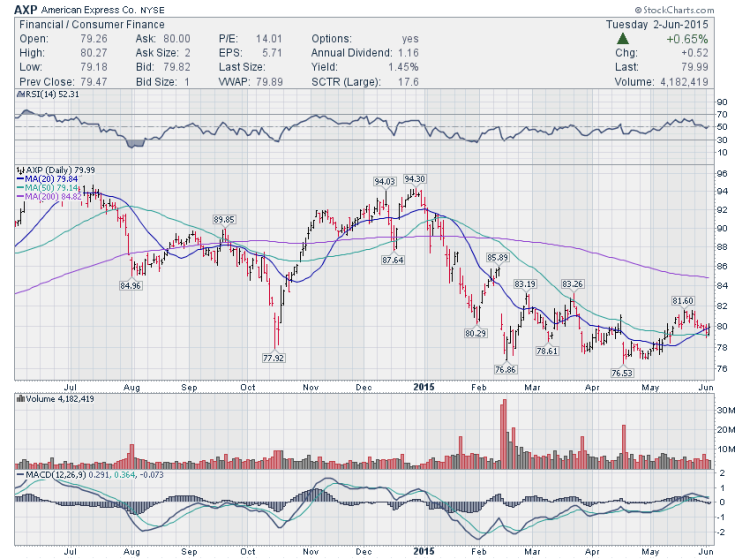Image resolution: width=750 pixels, height=559 pixels.
Task: Click the 85.89 high price label
Action: click(497, 257)
